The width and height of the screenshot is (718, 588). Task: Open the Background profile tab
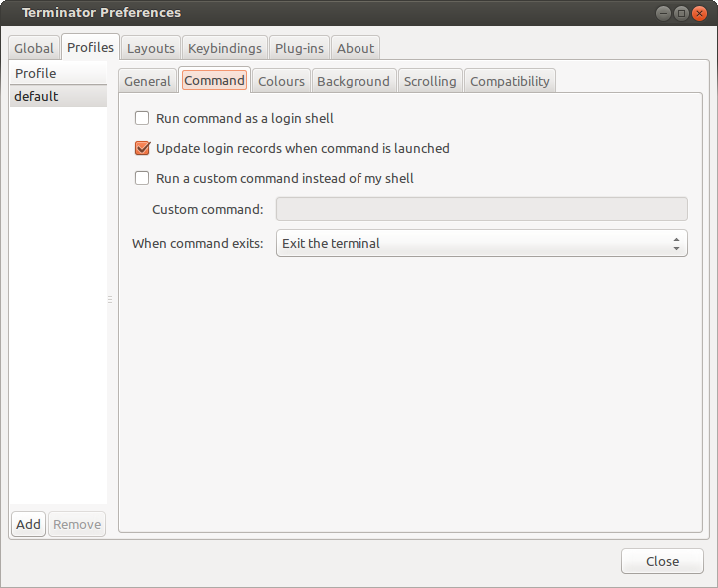[x=354, y=81]
